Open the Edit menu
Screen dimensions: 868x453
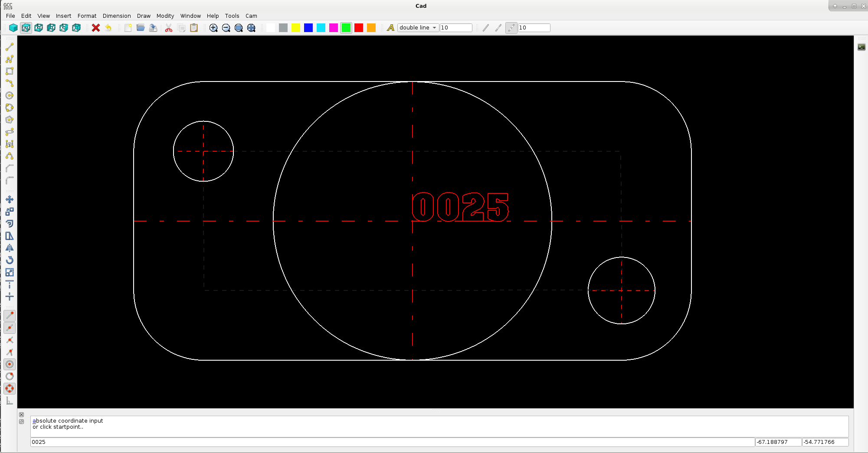pos(26,16)
